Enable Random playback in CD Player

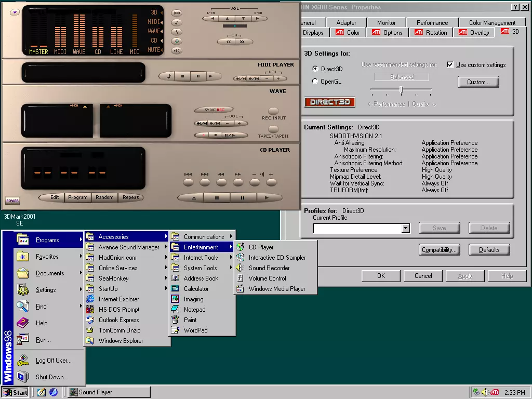pos(104,197)
